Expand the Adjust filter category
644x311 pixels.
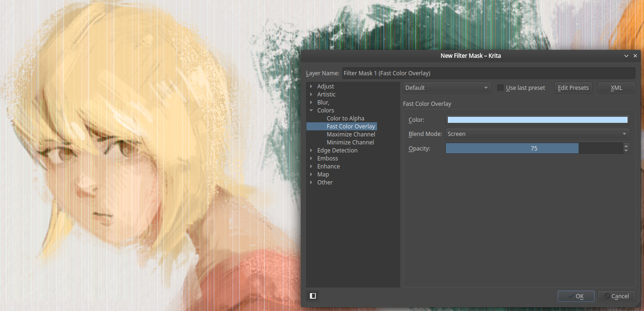(x=311, y=87)
